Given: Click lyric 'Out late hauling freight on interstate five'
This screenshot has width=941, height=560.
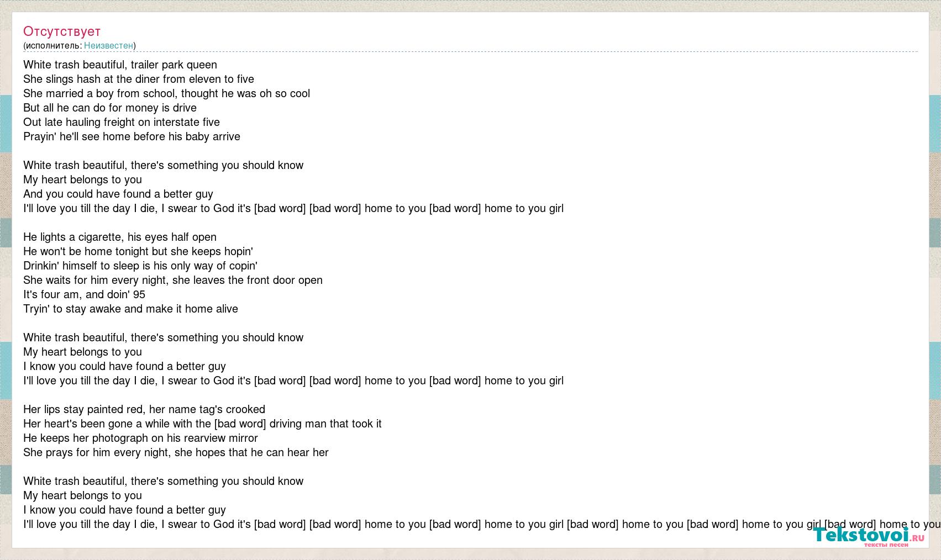Looking at the screenshot, I should coord(122,122).
